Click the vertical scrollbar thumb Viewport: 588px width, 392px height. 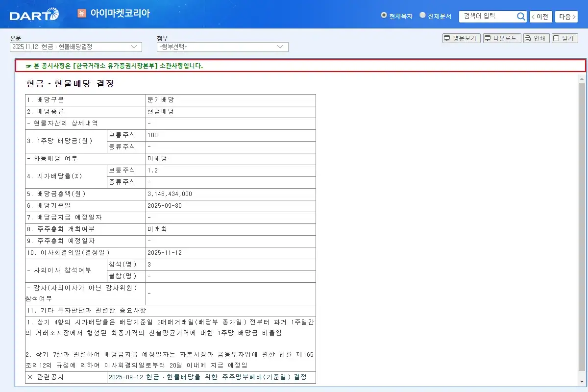(x=582, y=226)
